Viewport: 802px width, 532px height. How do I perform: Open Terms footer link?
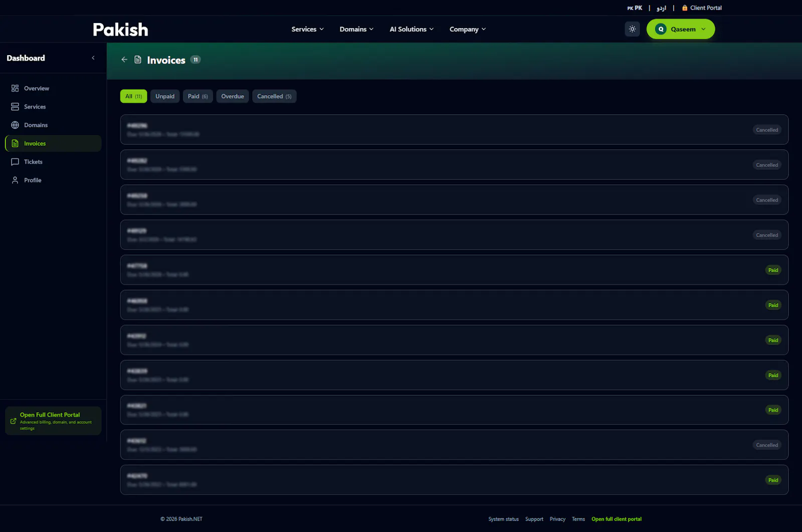point(578,519)
